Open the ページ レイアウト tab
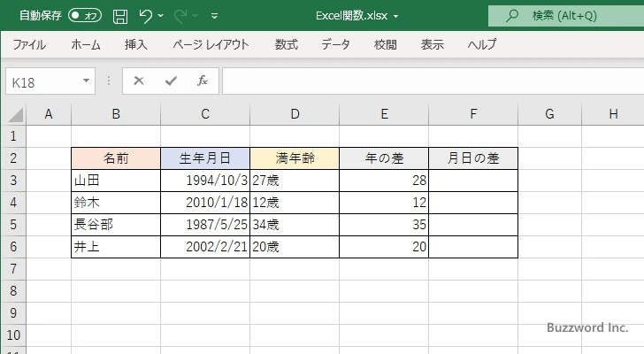 [211, 44]
